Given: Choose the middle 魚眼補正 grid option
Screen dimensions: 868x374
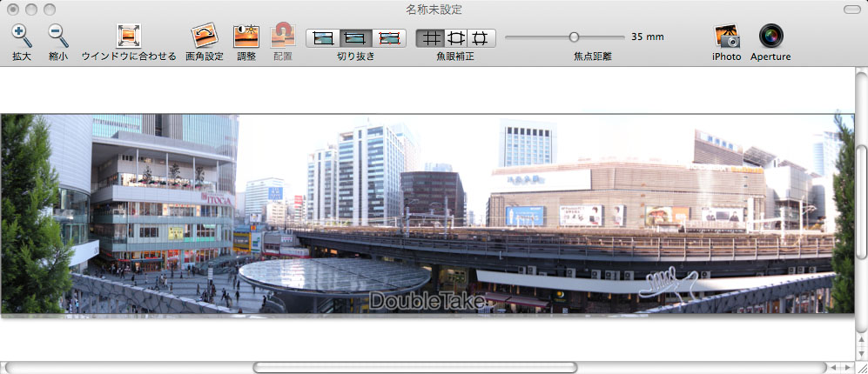Looking at the screenshot, I should coord(455,37).
